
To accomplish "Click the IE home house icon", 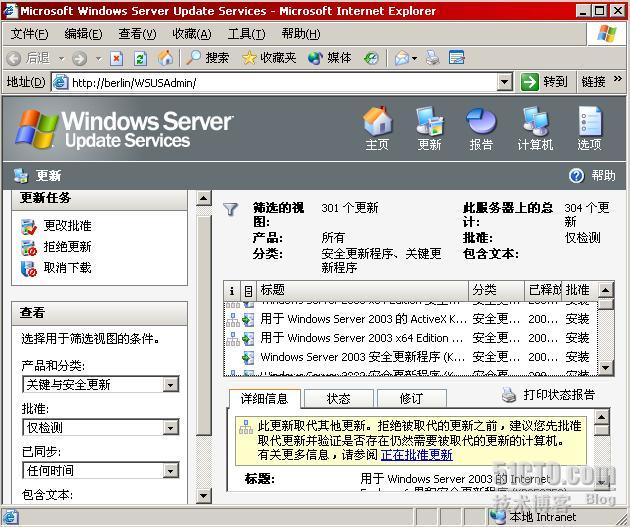I will click(x=165, y=58).
